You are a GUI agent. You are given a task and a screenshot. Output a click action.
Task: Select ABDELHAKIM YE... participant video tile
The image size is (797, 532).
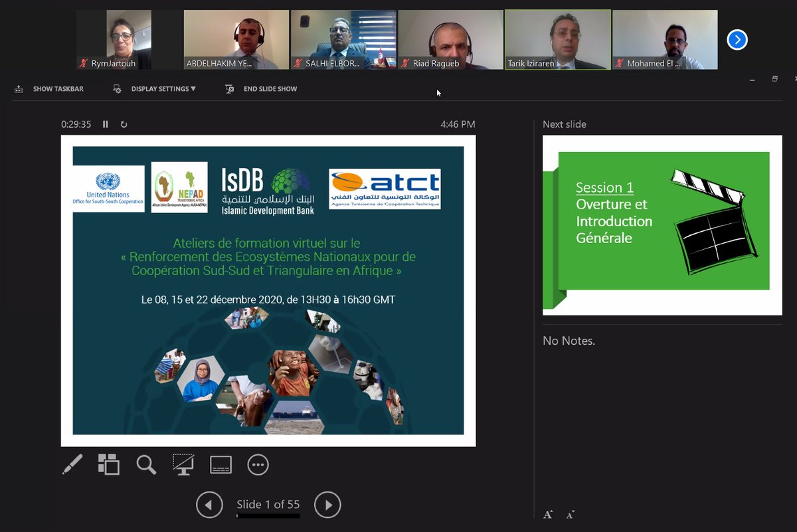[x=236, y=40]
